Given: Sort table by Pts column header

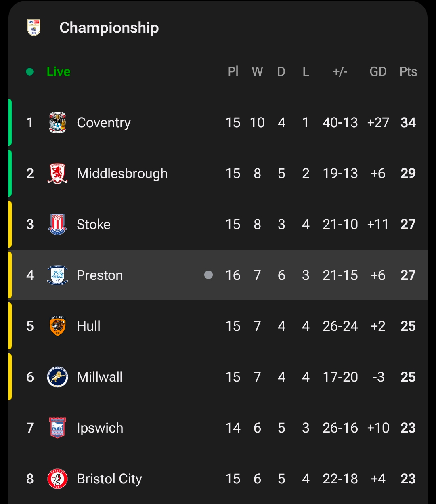Looking at the screenshot, I should 408,72.
